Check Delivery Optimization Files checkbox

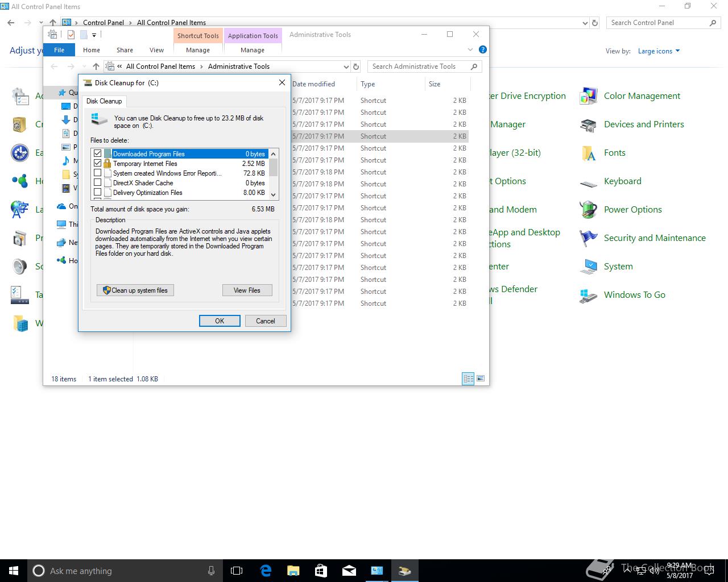tap(97, 193)
